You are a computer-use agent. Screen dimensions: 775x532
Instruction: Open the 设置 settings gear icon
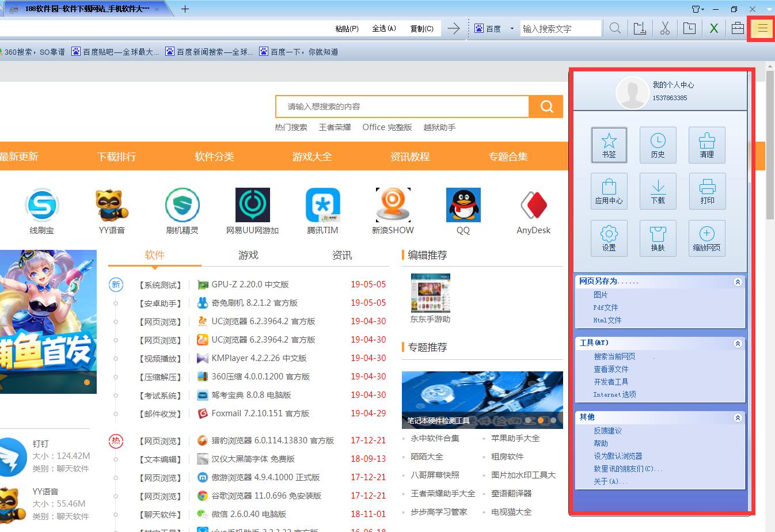609,238
